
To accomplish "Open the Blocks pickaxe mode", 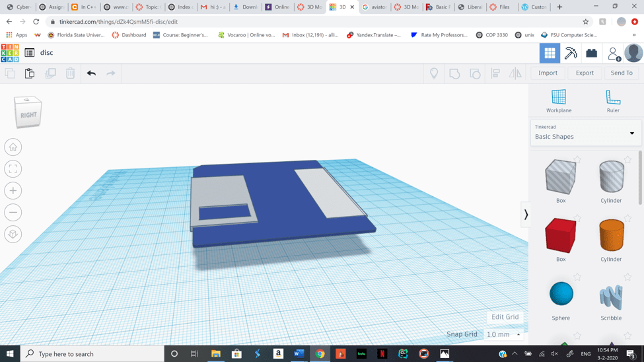I will tap(571, 53).
